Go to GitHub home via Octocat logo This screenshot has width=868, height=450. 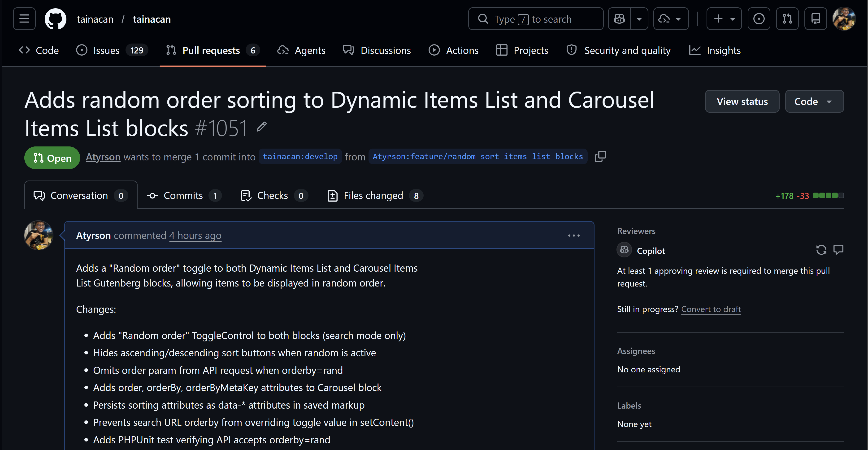[x=56, y=19]
